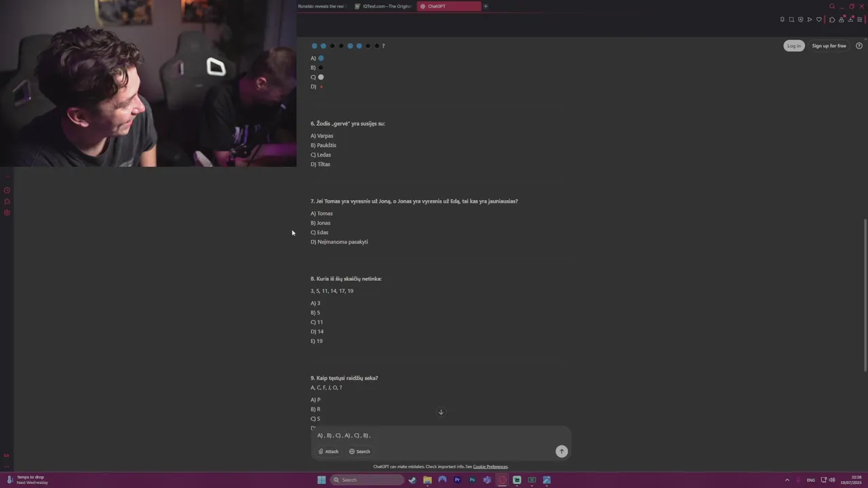Click answer text "B) R"
Viewport: 868px width, 488px height.
(315, 409)
